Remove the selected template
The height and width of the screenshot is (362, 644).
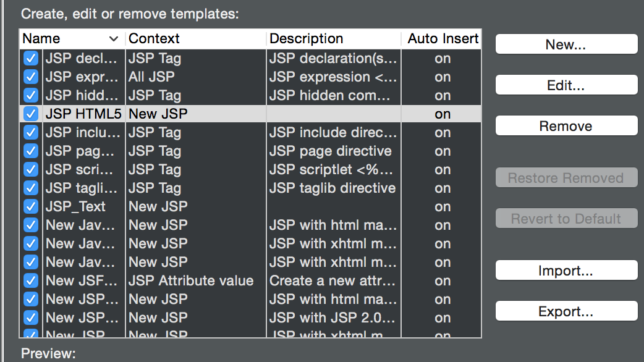[566, 126]
